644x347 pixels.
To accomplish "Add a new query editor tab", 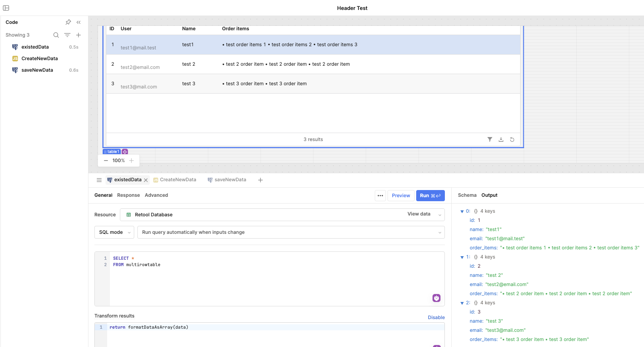I will click(x=260, y=180).
